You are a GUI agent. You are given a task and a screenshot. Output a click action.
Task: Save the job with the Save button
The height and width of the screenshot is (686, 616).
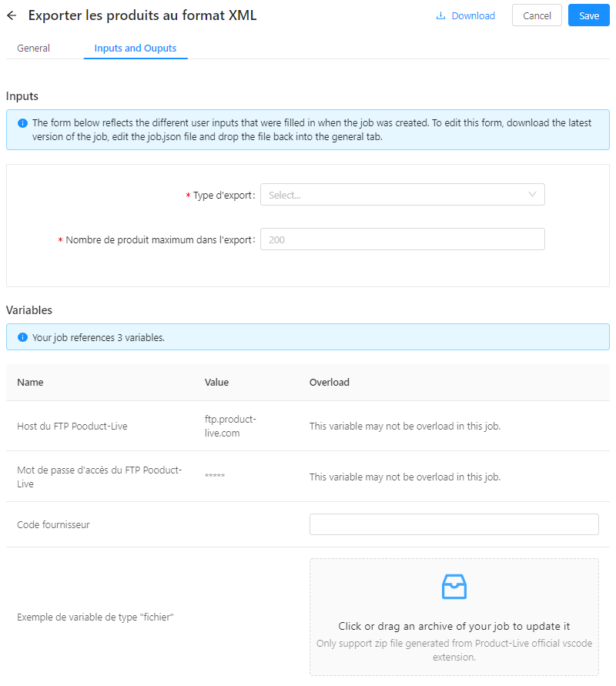point(588,15)
